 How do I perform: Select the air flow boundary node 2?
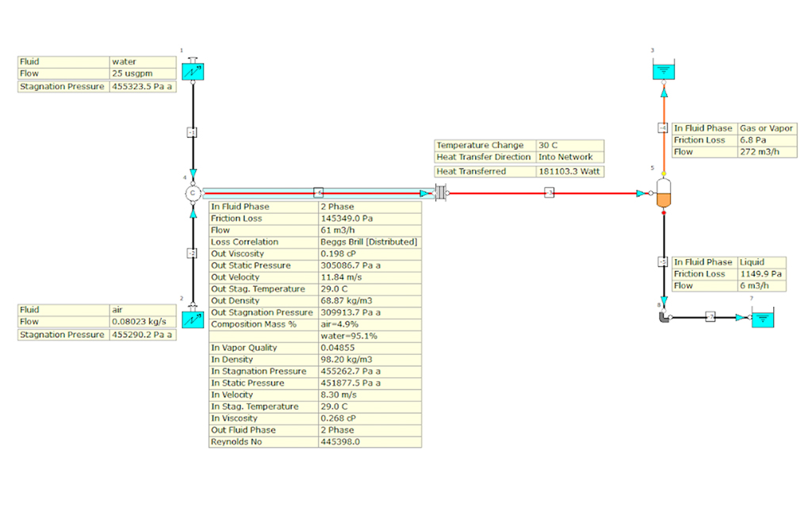[192, 320]
